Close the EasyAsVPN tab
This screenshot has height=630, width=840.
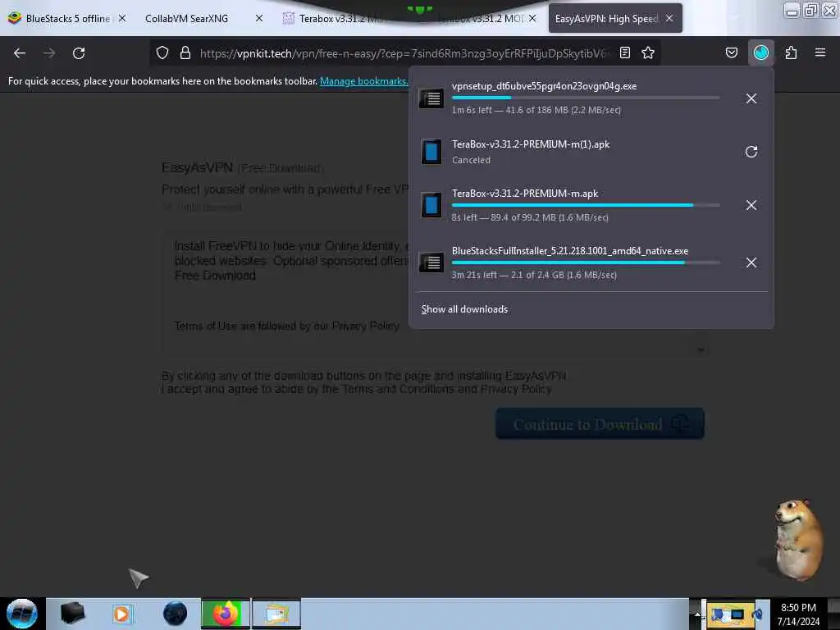pyautogui.click(x=669, y=18)
